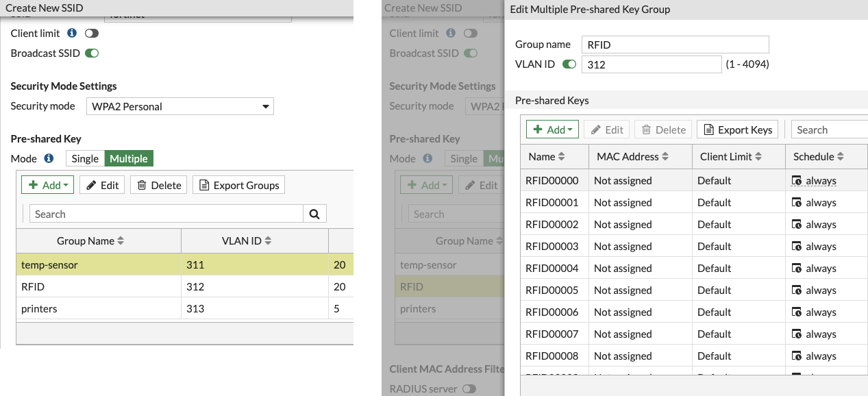Click the Group name field showing RFID
Image resolution: width=868 pixels, height=396 pixels.
pos(675,44)
